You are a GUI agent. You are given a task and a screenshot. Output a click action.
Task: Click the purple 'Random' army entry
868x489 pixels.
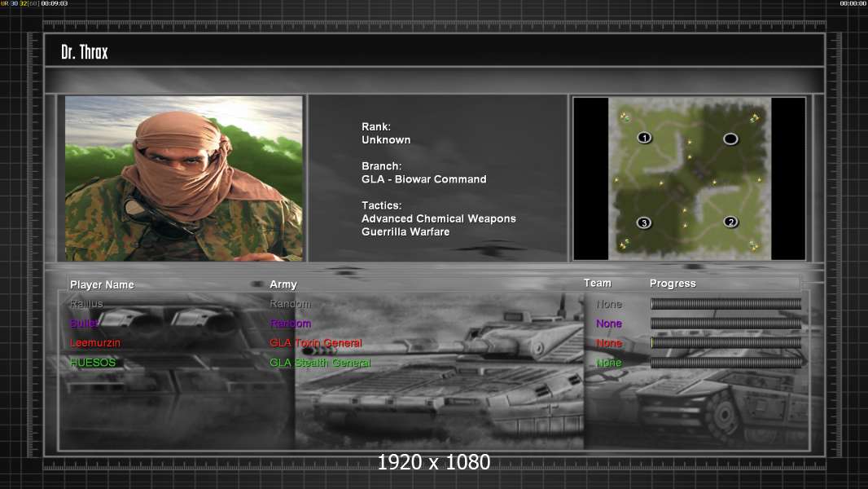290,324
